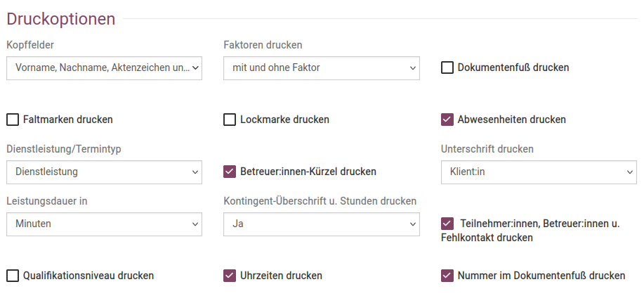
Task: Disable Betreuer:innen-Kürzel drucken checkbox
Action: (230, 172)
